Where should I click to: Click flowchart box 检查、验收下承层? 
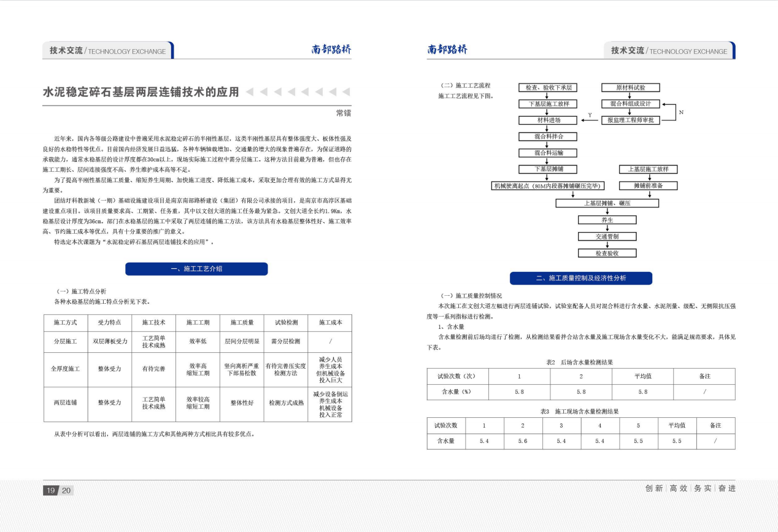tap(547, 88)
